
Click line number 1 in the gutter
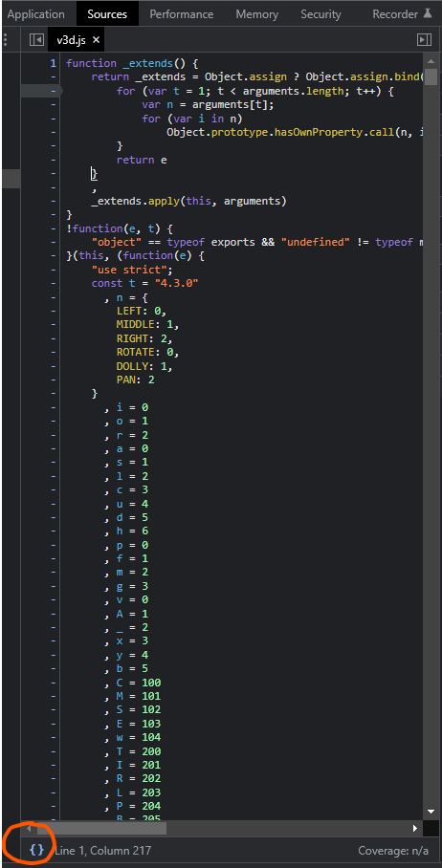click(54, 63)
